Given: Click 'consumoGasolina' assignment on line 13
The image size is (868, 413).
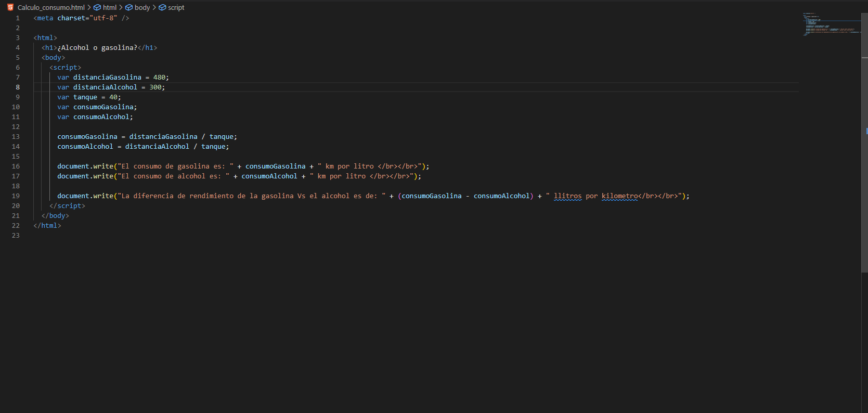Looking at the screenshot, I should pyautogui.click(x=87, y=137).
